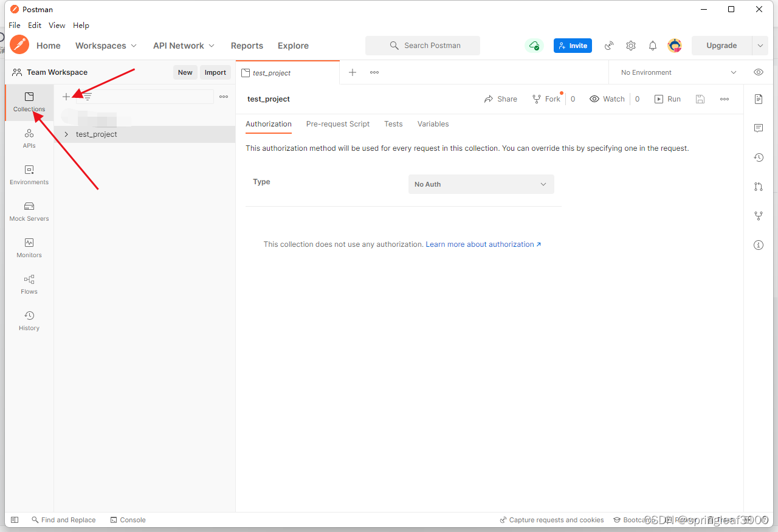
Task: Open the Upgrade dropdown arrow
Action: [760, 46]
